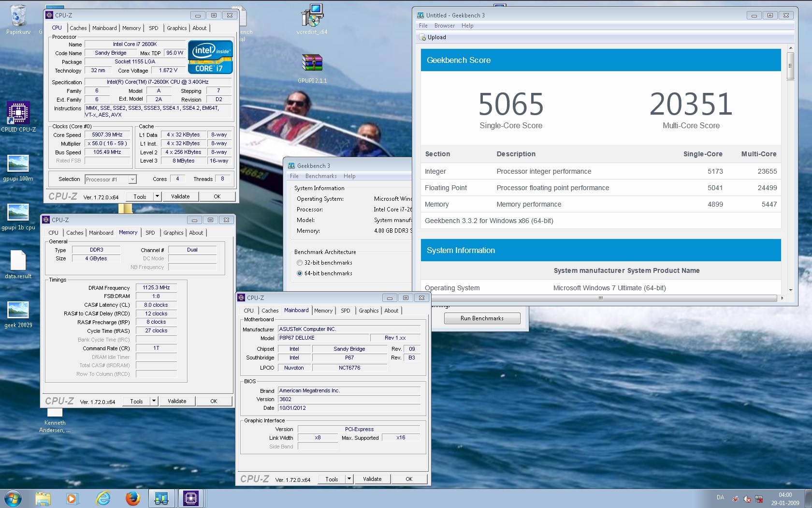
Task: Click the Windows Start orb
Action: pyautogui.click(x=13, y=498)
